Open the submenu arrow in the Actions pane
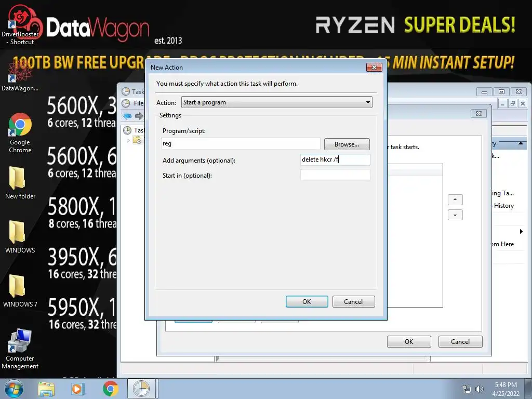The image size is (532, 399). pos(521,231)
